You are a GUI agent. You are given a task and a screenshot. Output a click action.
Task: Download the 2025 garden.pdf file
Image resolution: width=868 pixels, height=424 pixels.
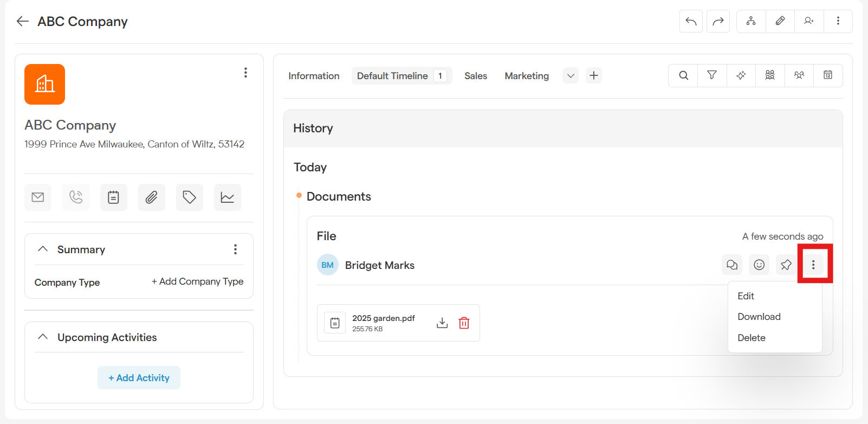(442, 323)
